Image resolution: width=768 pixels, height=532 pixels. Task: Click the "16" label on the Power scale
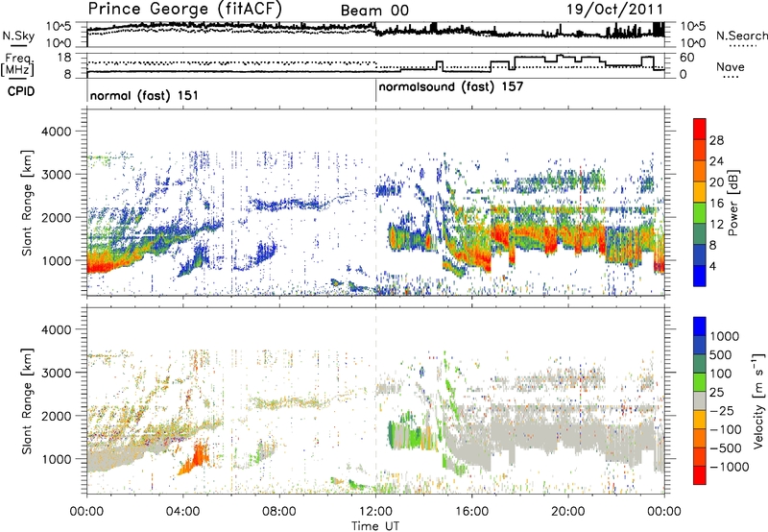coord(716,204)
